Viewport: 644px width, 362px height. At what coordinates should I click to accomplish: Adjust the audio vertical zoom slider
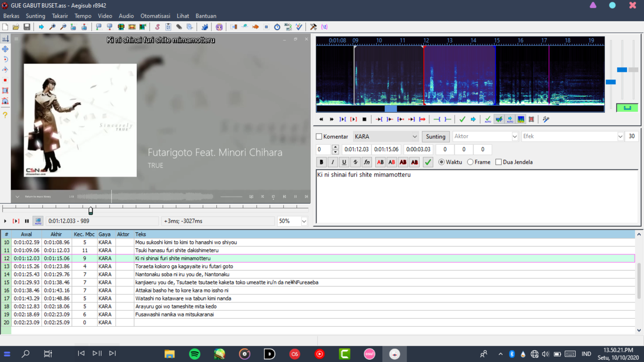tap(622, 70)
